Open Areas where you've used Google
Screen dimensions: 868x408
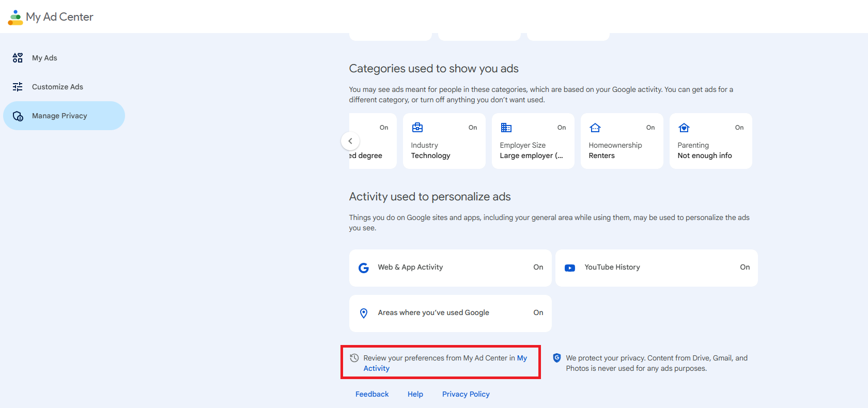click(x=451, y=313)
